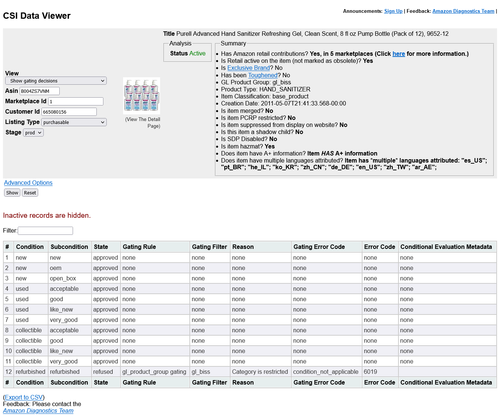Select the green 'Active' status text
This screenshot has width=500, height=417.
[x=197, y=53]
